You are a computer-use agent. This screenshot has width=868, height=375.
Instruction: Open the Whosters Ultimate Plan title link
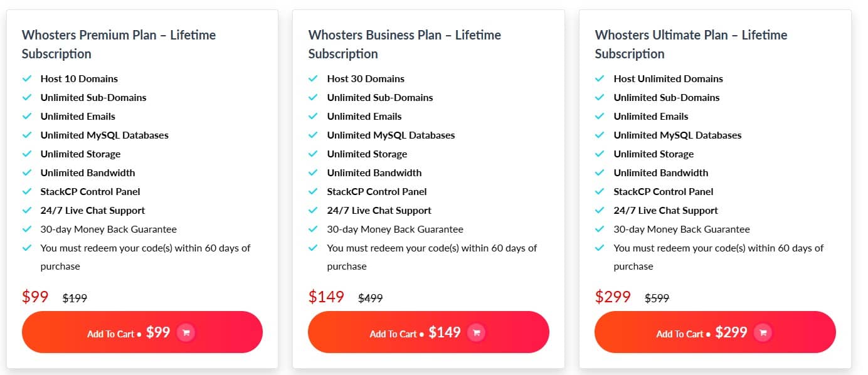coord(691,45)
